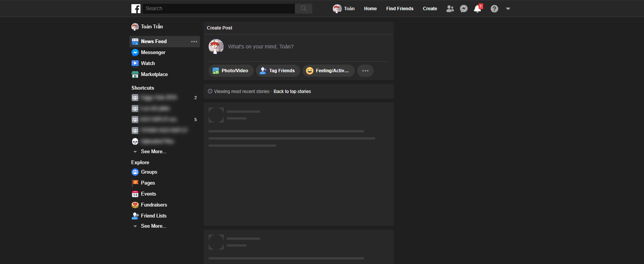The width and height of the screenshot is (644, 264).
Task: Open friend requests icon in top bar
Action: click(450, 9)
